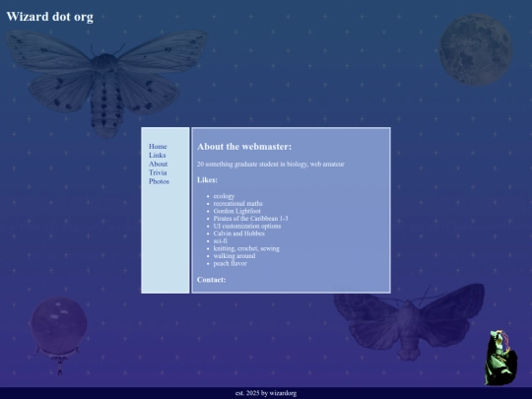Go to the About page link

[158, 164]
